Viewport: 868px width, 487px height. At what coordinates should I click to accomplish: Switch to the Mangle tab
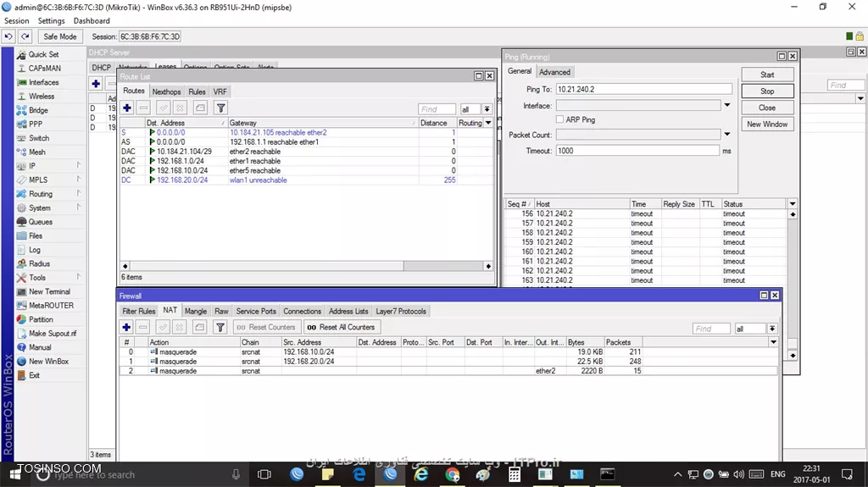[196, 312]
